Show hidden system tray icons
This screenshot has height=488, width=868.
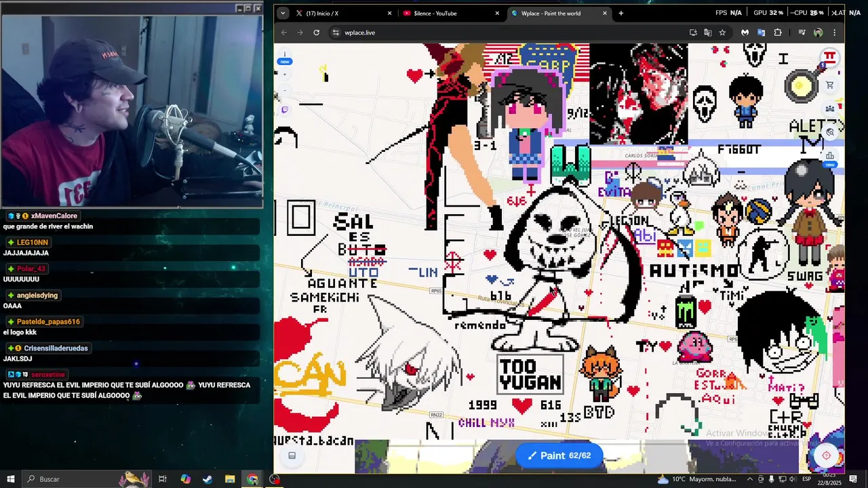click(x=750, y=479)
